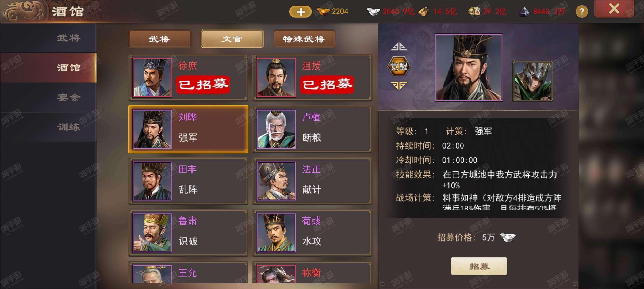Open help with the question mark icon

click(x=582, y=12)
